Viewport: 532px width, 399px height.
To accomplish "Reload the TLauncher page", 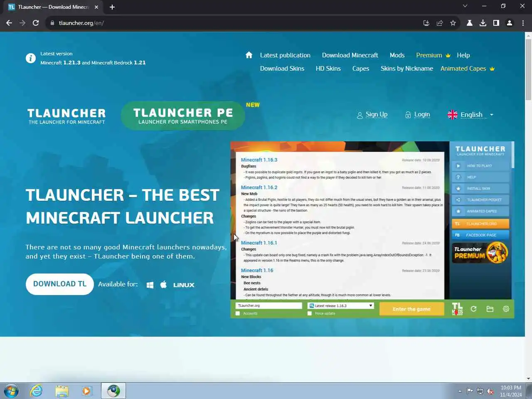I will [36, 23].
